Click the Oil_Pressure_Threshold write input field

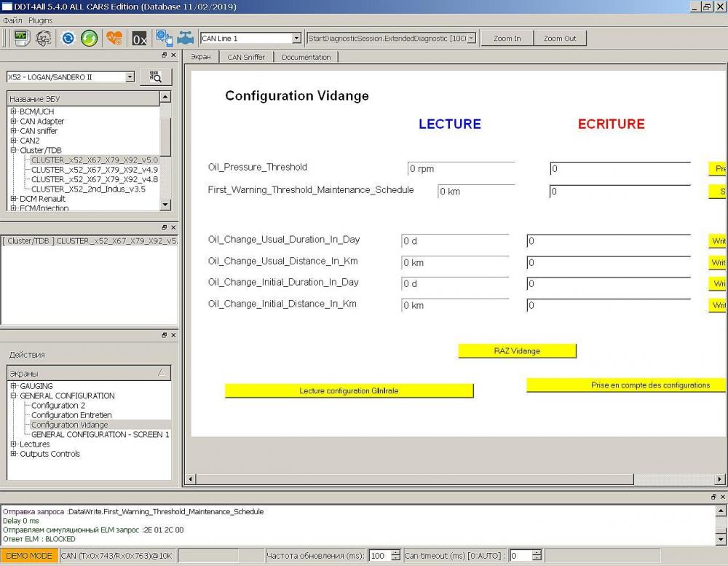click(x=620, y=169)
